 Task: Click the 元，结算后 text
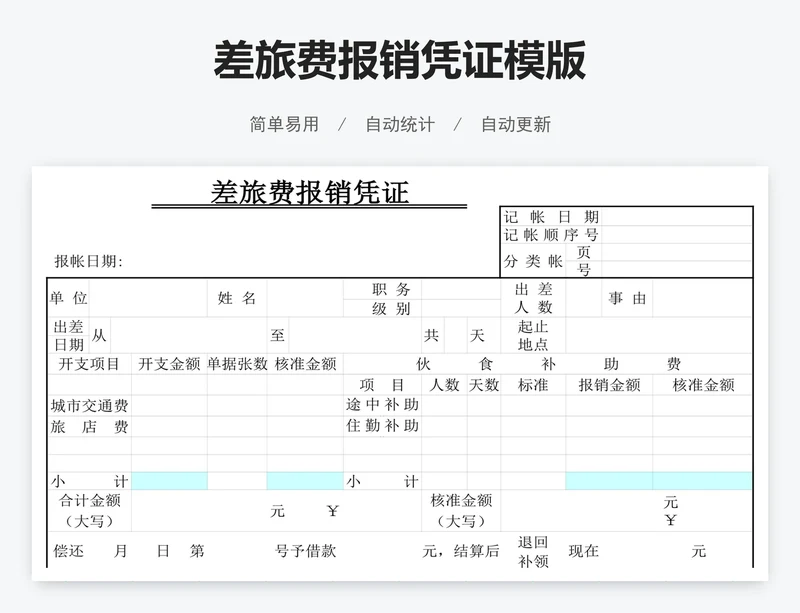461,551
